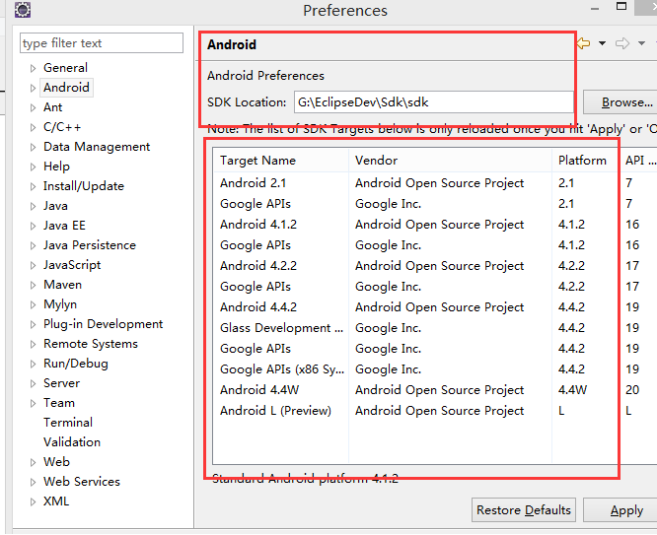Screen dimensions: 657x535
Task: Sort by Target Name column header
Action: [x=281, y=160]
